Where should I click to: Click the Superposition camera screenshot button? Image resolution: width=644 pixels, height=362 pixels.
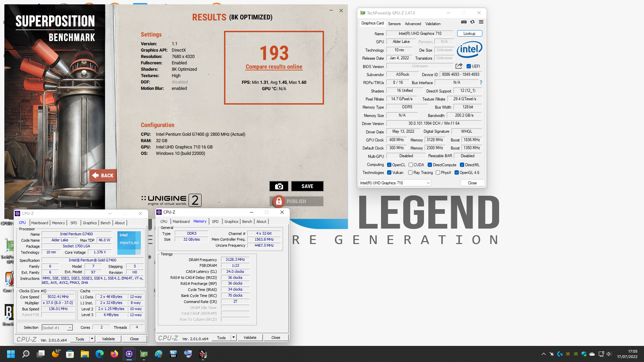(279, 186)
